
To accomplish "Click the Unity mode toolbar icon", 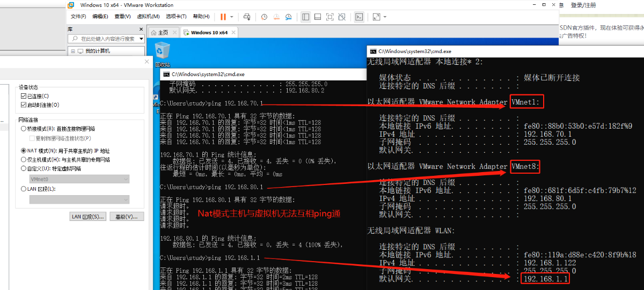I will [x=342, y=17].
